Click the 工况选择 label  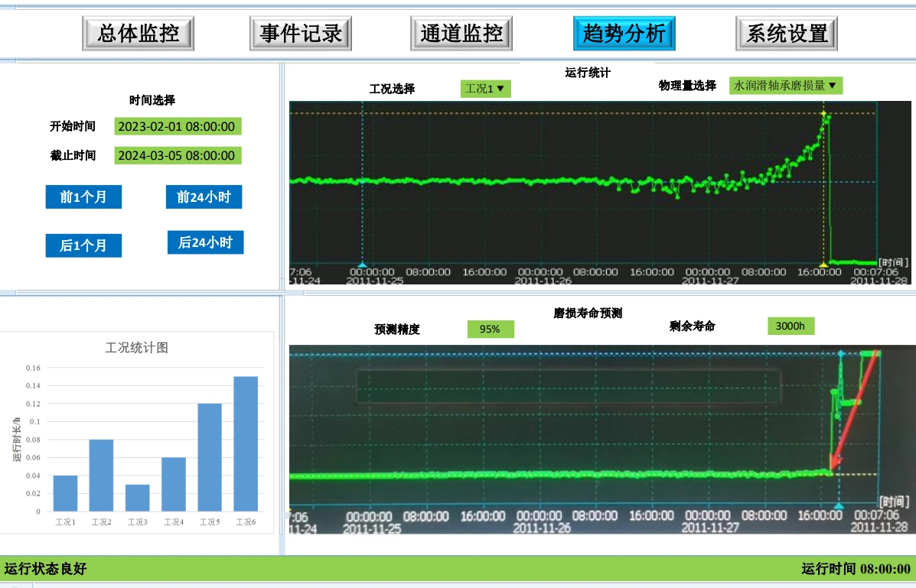392,89
